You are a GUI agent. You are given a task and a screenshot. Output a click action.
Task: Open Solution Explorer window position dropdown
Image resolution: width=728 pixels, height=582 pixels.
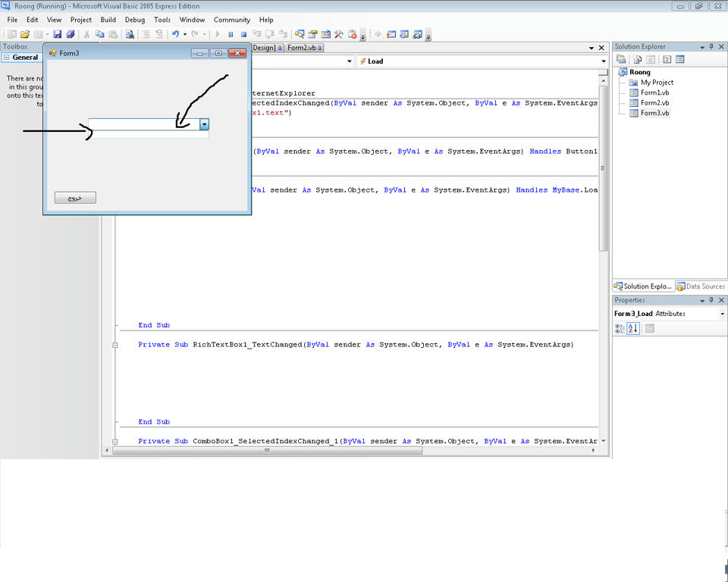pyautogui.click(x=702, y=47)
